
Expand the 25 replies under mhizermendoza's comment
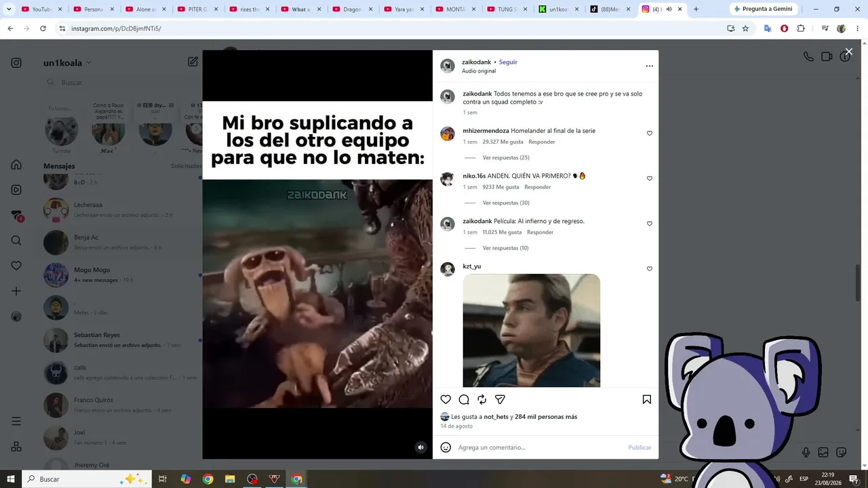pos(506,158)
